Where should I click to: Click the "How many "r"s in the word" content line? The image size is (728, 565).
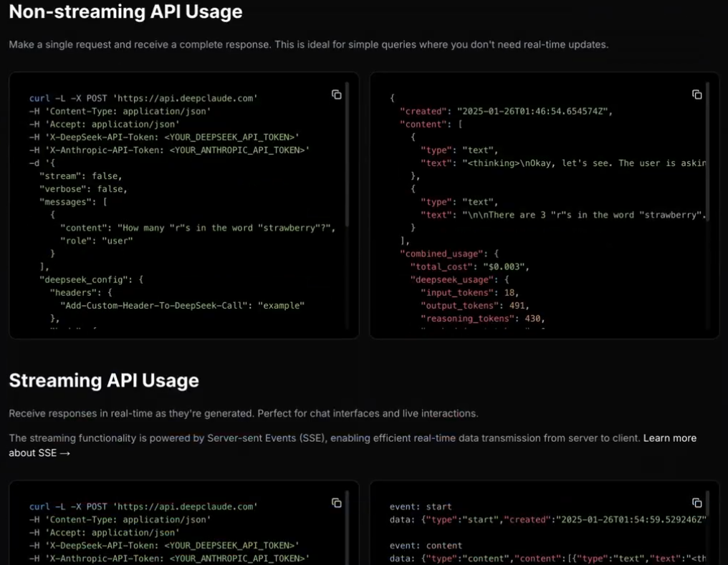tap(198, 228)
